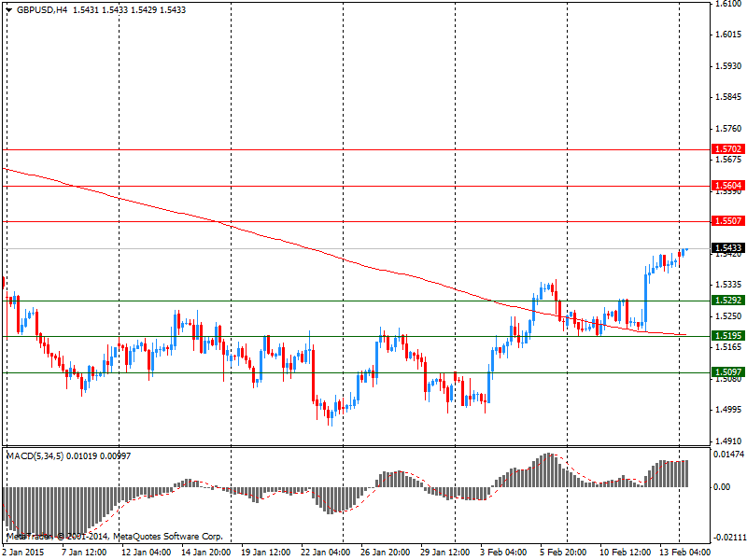747x560 pixels.
Task: Click the GBPUSD,H4 symbol title
Action: pos(41,10)
